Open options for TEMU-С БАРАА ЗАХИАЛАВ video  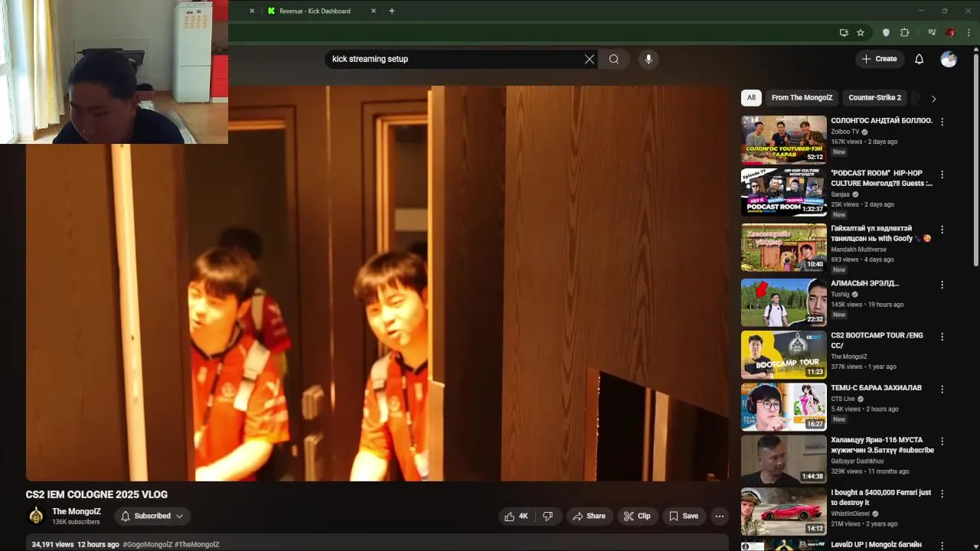coord(942,389)
